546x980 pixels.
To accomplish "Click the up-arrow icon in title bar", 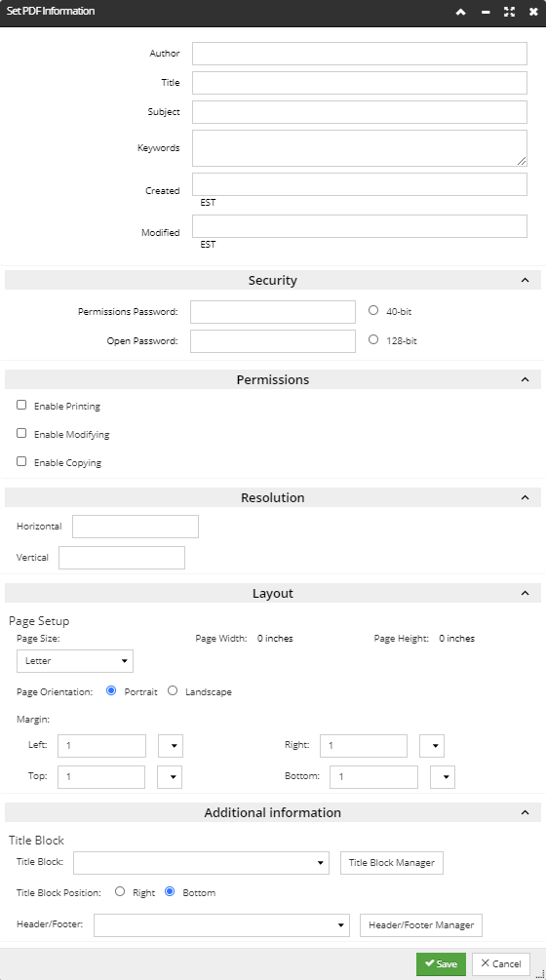I will click(461, 12).
